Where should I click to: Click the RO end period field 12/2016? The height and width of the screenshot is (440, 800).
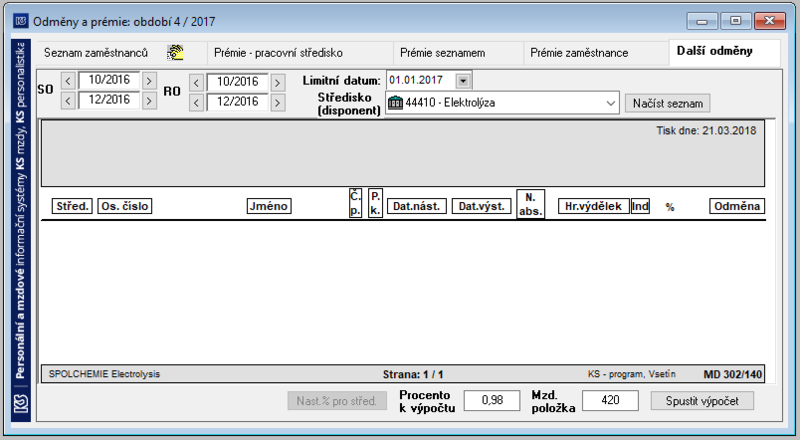pyautogui.click(x=237, y=102)
